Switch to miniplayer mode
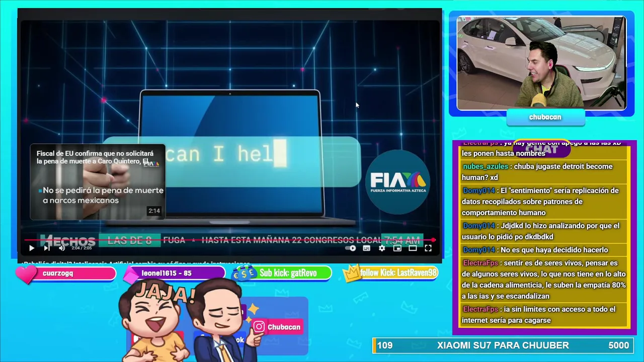This screenshot has height=362, width=644. point(397,248)
